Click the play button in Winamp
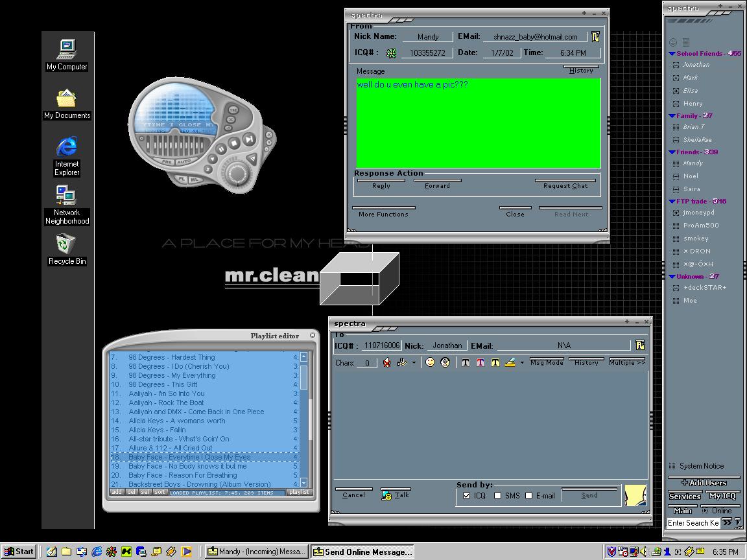Screen dimensions: 747x560 212,159
